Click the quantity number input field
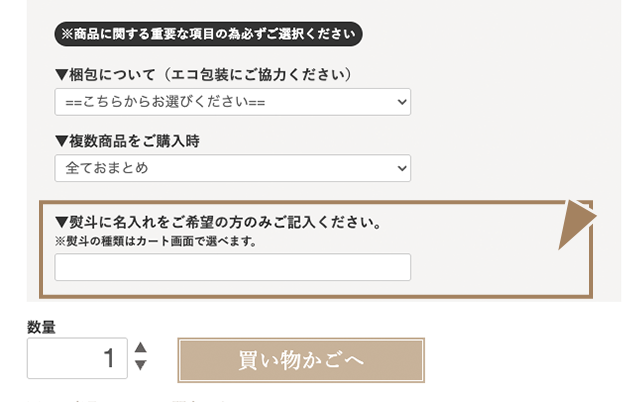643x402 pixels. (x=77, y=358)
